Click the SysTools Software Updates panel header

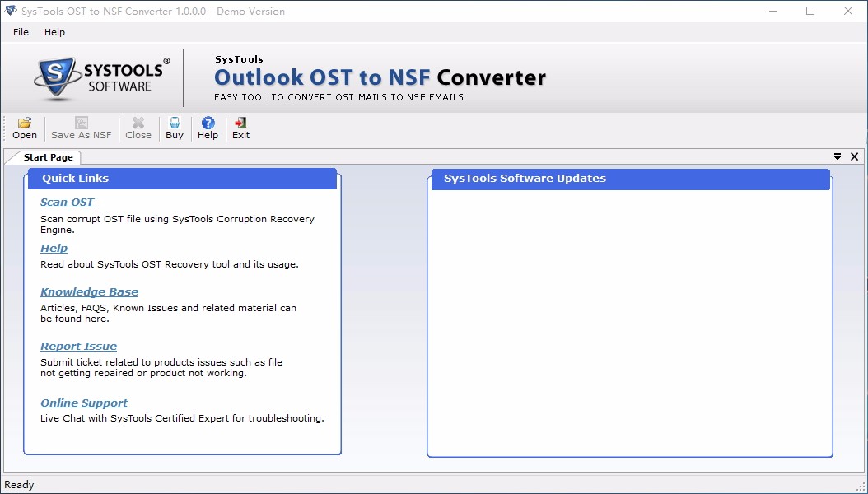coord(631,179)
